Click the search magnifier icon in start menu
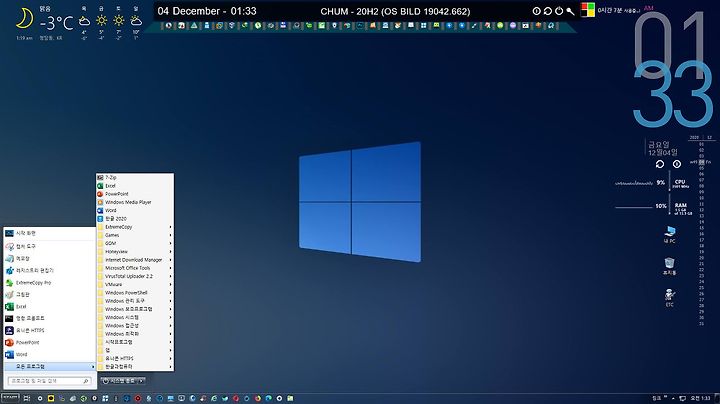 [x=85, y=381]
